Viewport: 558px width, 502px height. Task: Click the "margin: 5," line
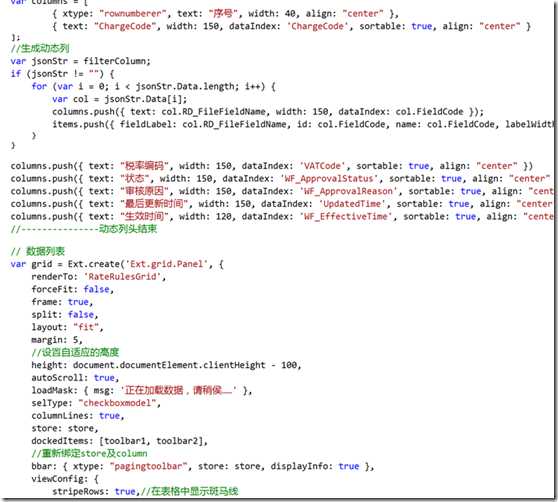click(57, 340)
